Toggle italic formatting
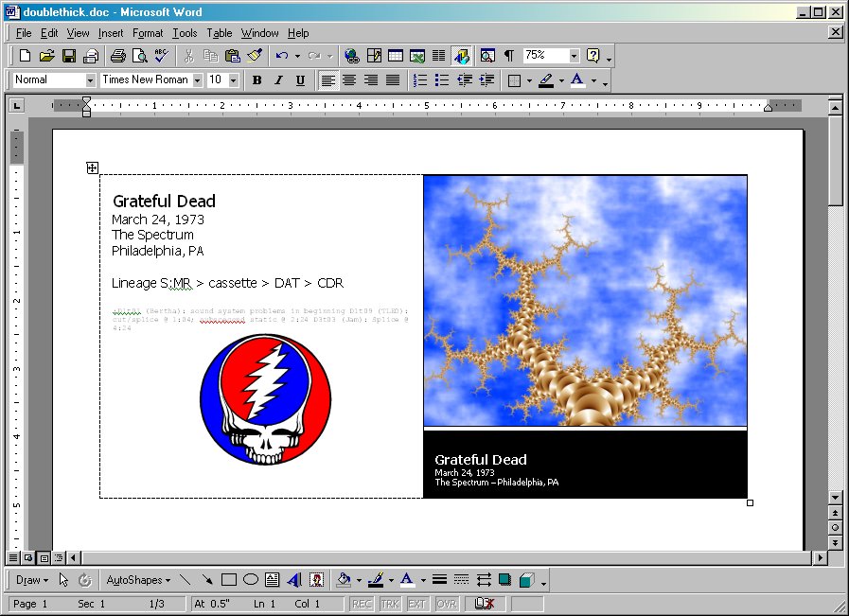This screenshot has width=849, height=616. click(x=278, y=80)
